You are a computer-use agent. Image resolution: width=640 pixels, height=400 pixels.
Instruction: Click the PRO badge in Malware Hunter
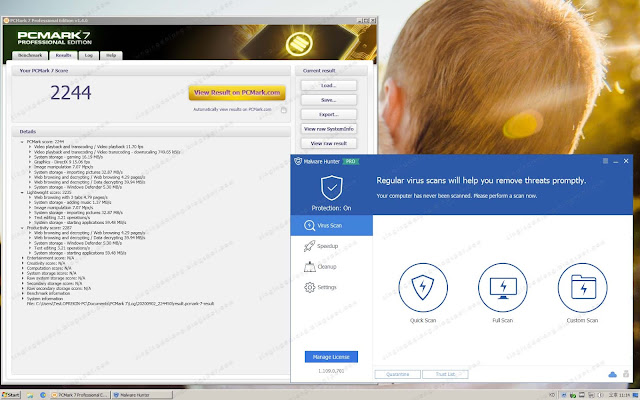point(351,162)
